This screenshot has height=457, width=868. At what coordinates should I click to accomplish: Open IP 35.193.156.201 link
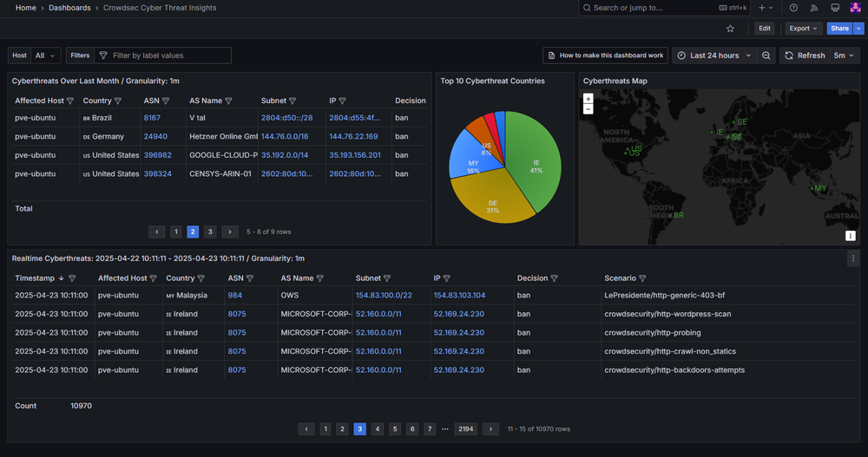click(x=355, y=155)
